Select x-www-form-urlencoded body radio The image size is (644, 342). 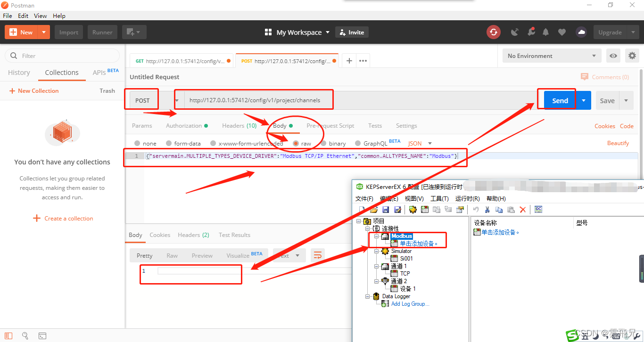point(213,143)
